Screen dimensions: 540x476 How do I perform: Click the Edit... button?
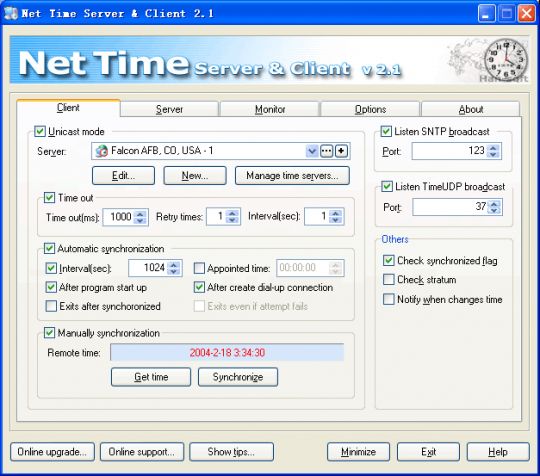coord(123,176)
